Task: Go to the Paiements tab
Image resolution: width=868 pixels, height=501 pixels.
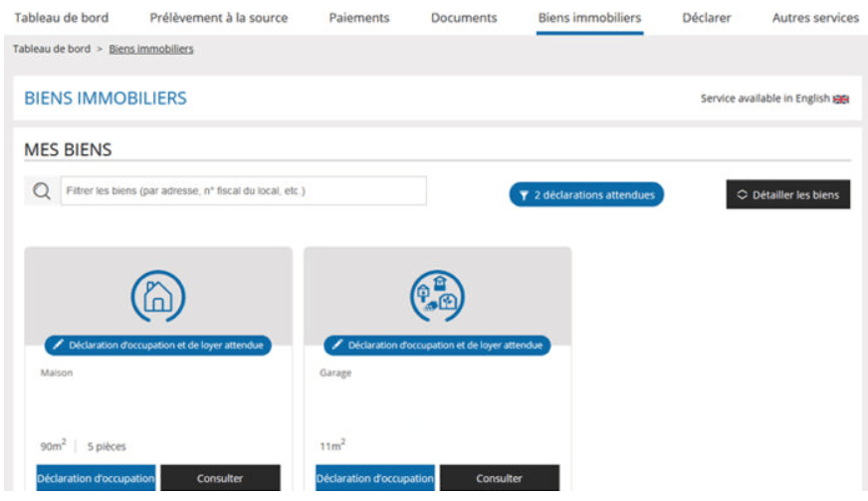Action: click(359, 18)
